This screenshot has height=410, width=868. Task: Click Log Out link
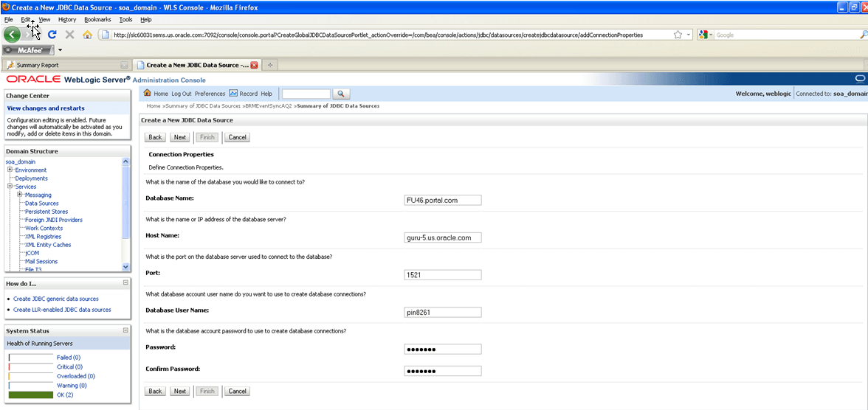click(x=182, y=94)
